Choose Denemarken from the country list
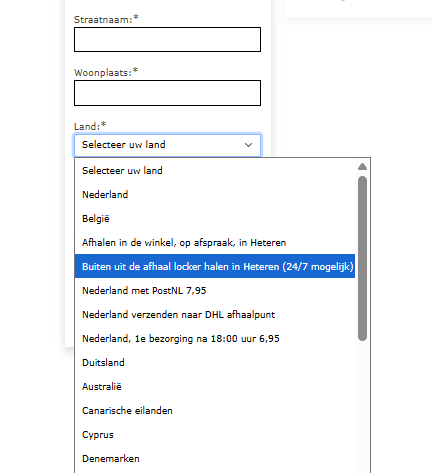The image size is (432, 473). 215,458
